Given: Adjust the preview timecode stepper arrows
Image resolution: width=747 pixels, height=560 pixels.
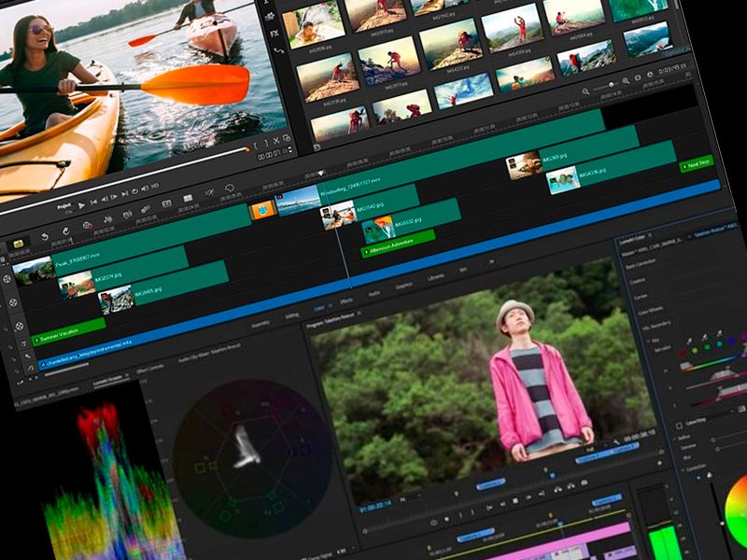Looking at the screenshot, I should 289,151.
